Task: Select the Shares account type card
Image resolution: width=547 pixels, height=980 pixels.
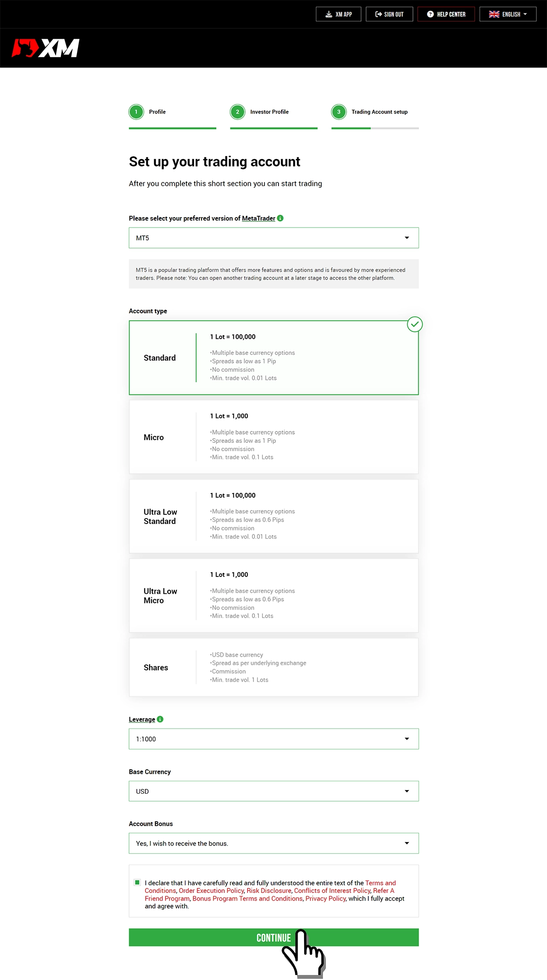Action: tap(273, 667)
